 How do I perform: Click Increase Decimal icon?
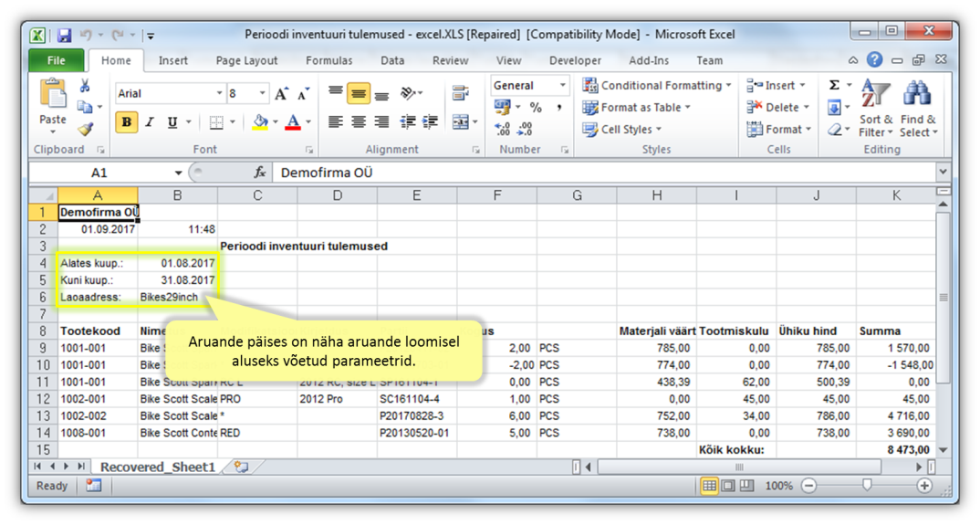click(x=502, y=129)
